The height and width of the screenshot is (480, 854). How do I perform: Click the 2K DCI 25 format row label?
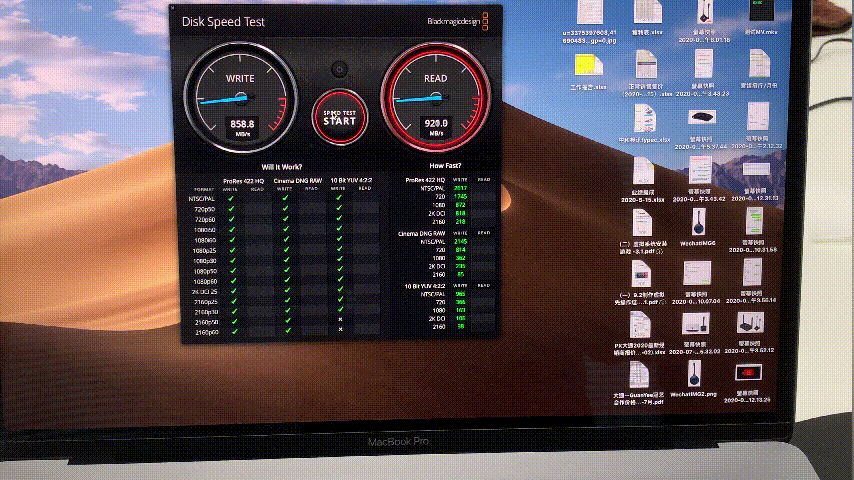point(203,292)
